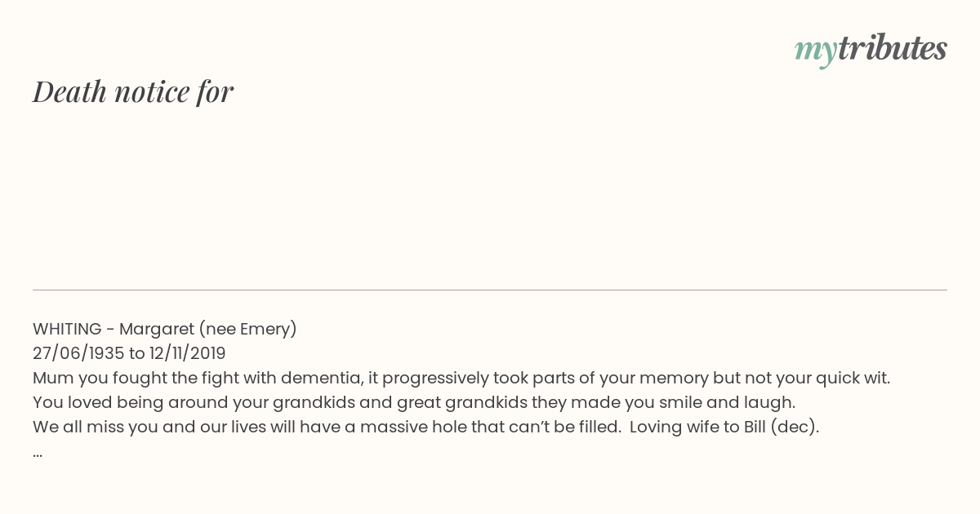This screenshot has height=514, width=980.
Task: Click the "(nee Emery)" text
Action: coord(247,329)
